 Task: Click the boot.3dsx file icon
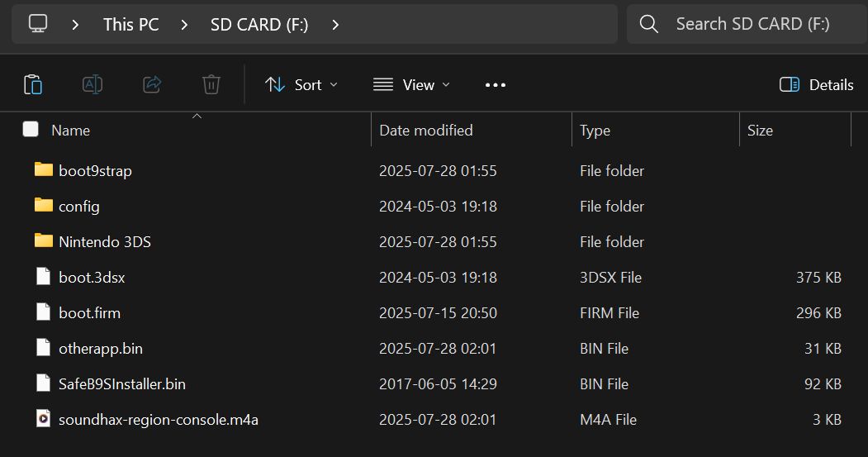pos(43,276)
